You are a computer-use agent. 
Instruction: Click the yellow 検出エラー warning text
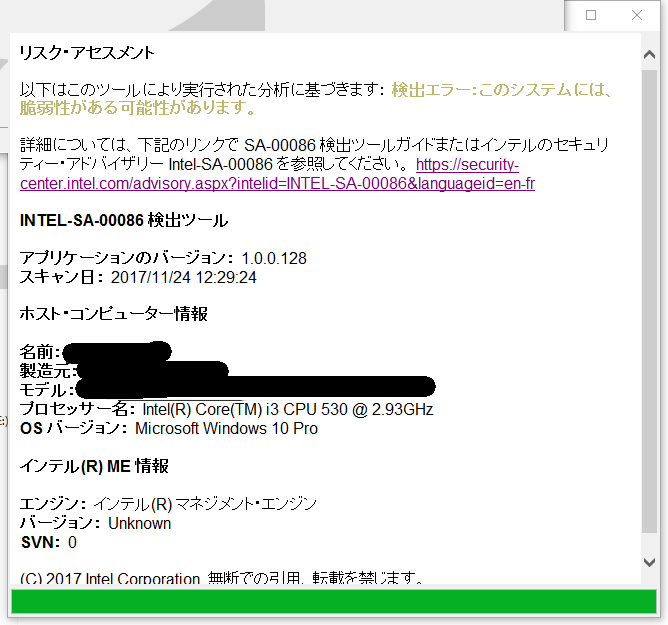coord(315,98)
